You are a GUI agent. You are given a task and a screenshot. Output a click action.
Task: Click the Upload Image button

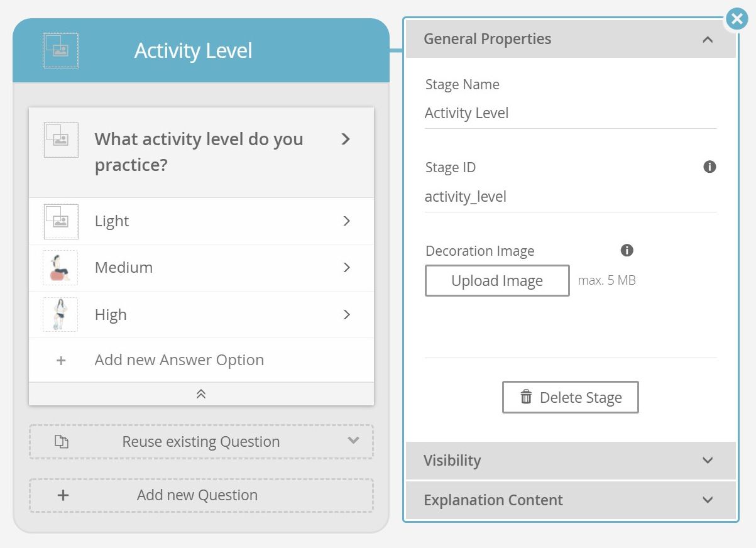point(497,281)
